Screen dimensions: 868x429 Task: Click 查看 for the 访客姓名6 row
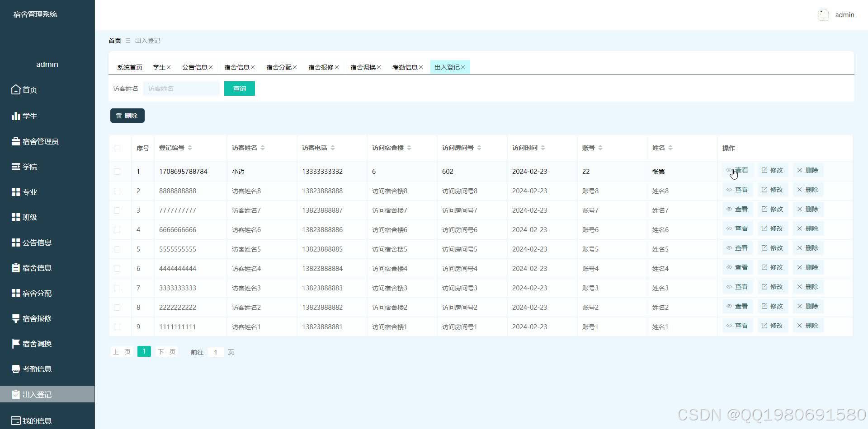tap(737, 228)
